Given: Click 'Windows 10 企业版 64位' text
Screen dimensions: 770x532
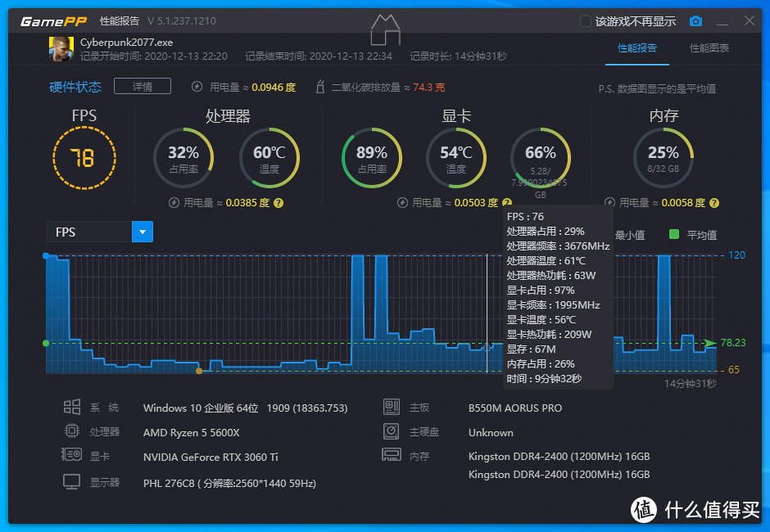Looking at the screenshot, I should pyautogui.click(x=201, y=408).
